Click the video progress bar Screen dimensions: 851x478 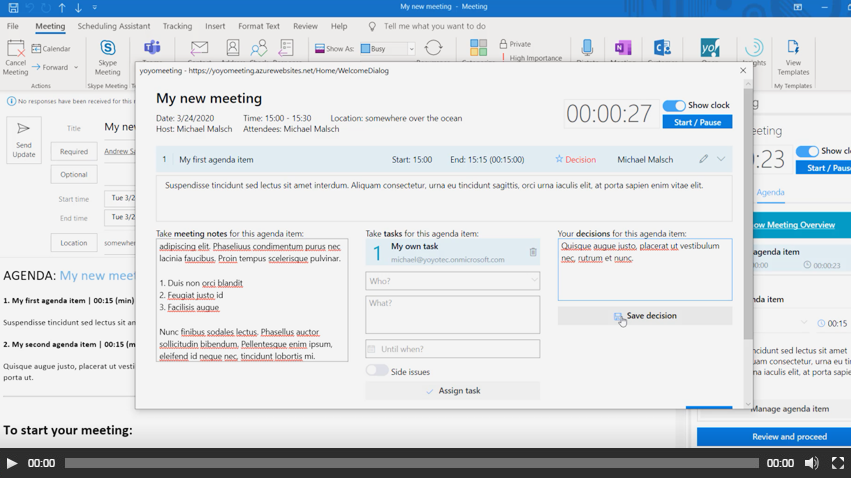pos(411,463)
